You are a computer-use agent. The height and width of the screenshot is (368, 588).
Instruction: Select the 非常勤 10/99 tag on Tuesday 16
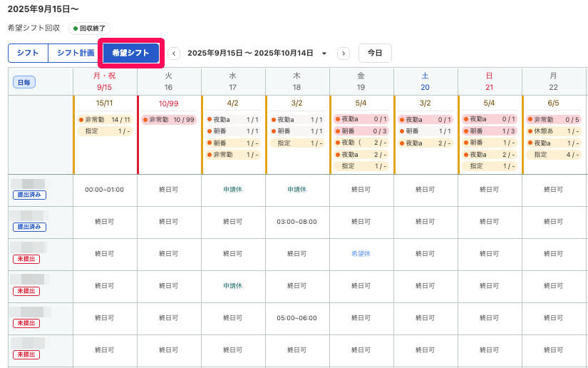point(170,120)
